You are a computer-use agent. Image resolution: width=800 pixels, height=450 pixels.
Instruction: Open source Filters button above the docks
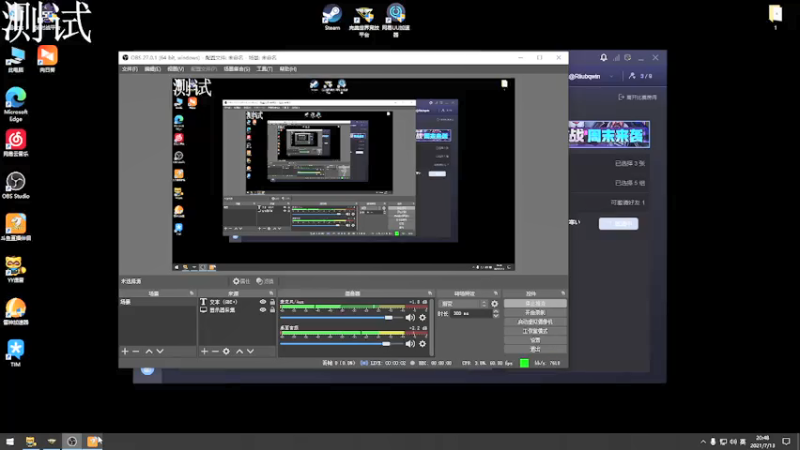click(265, 281)
